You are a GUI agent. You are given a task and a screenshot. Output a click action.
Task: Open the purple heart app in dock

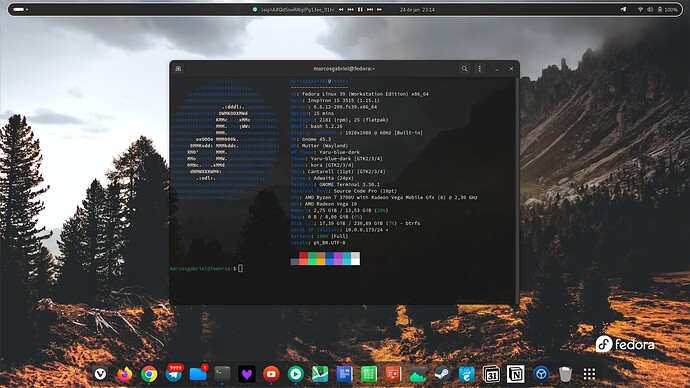tap(247, 374)
